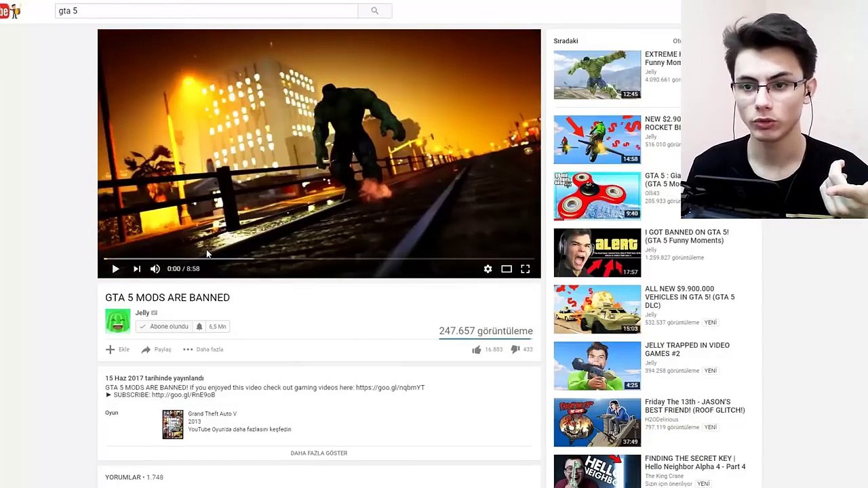The height and width of the screenshot is (488, 868).
Task: Open the I GOT BANNED ON GTA 5 title
Action: 686,237
